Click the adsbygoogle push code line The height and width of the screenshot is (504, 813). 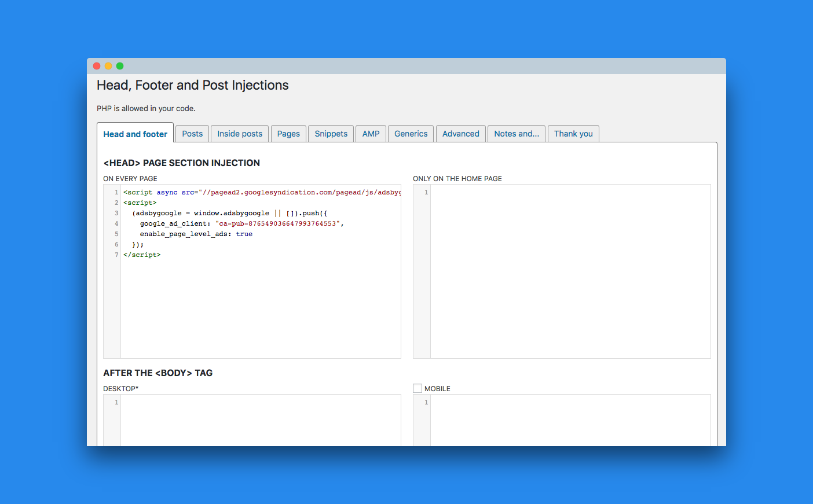coord(229,213)
